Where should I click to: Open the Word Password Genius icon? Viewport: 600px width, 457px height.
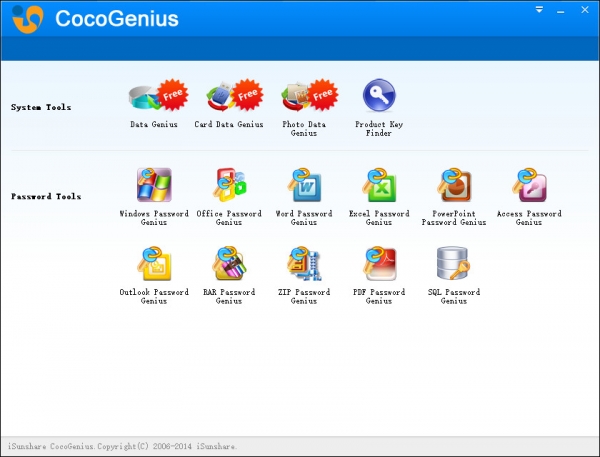coord(304,185)
